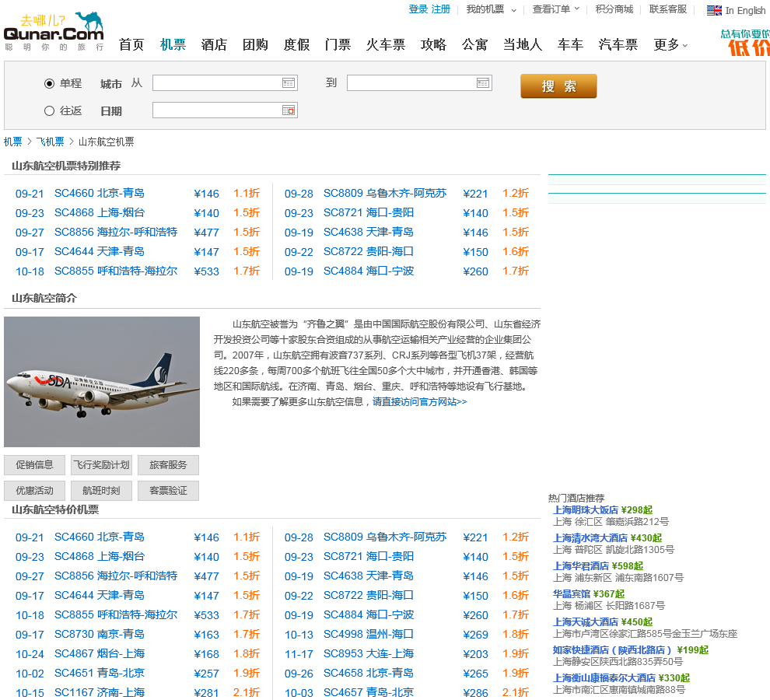Viewport: 770px width, 700px height.
Task: Open flight SC8730 南京-青岛
Action: [x=100, y=634]
